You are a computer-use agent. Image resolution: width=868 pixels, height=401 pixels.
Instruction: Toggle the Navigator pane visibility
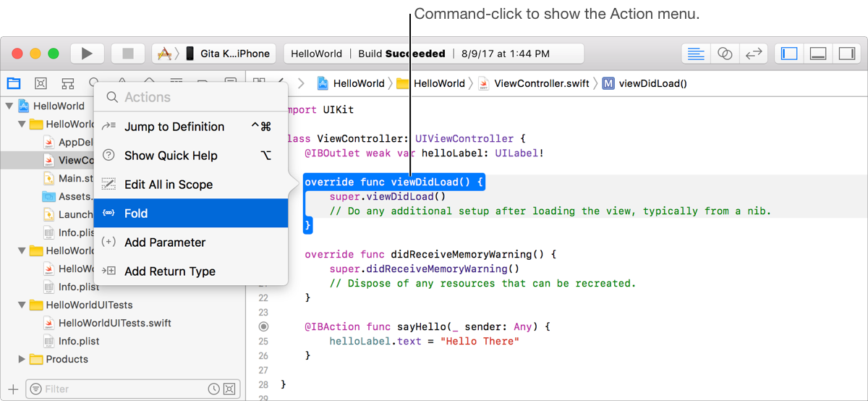tap(789, 54)
